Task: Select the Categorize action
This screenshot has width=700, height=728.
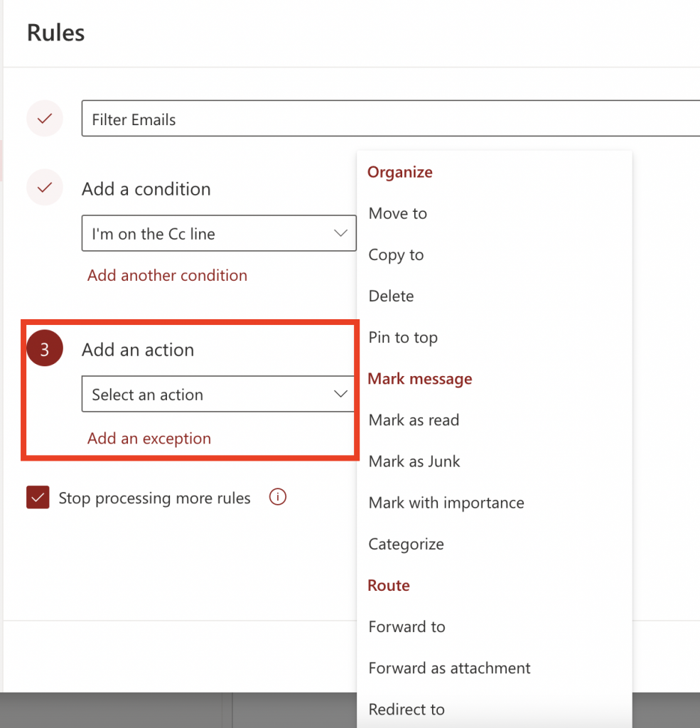Action: pyautogui.click(x=406, y=544)
